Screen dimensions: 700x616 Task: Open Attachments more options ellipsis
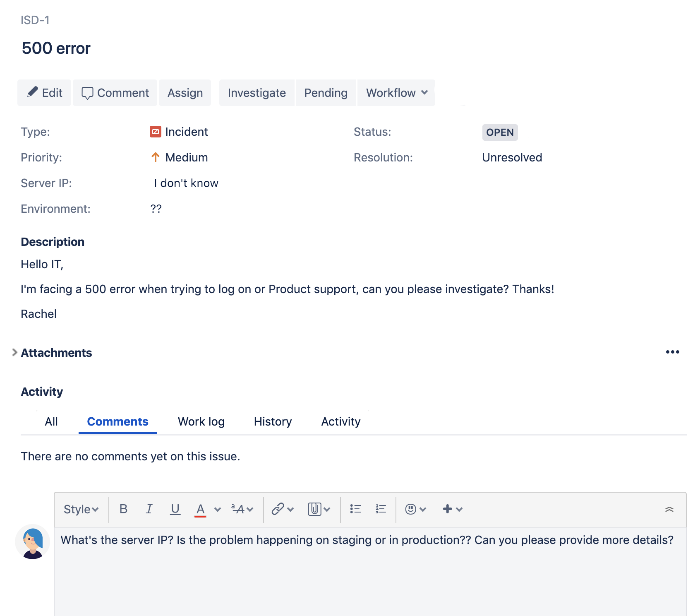click(x=673, y=352)
